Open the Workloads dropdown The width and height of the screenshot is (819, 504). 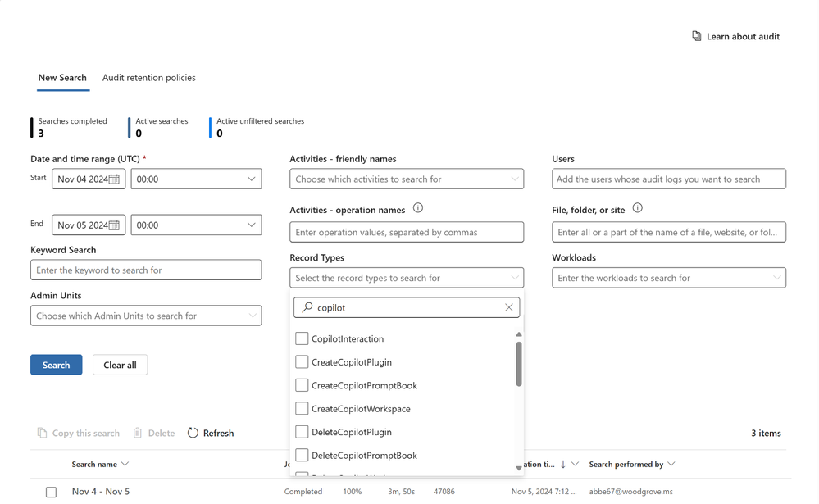click(x=669, y=278)
